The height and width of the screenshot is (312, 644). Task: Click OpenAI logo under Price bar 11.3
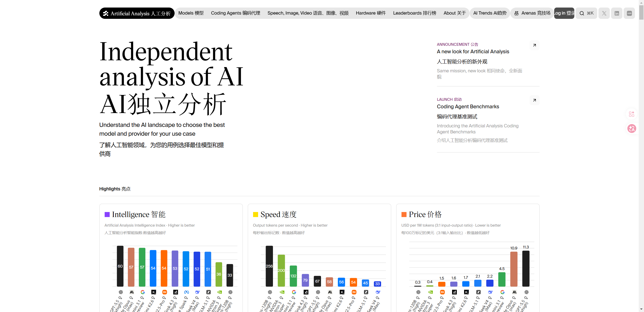pos(527,292)
